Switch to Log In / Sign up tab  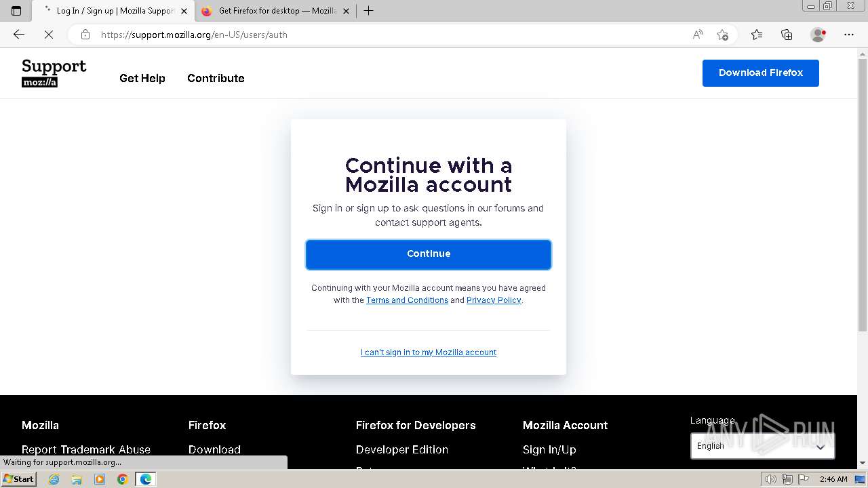point(112,11)
